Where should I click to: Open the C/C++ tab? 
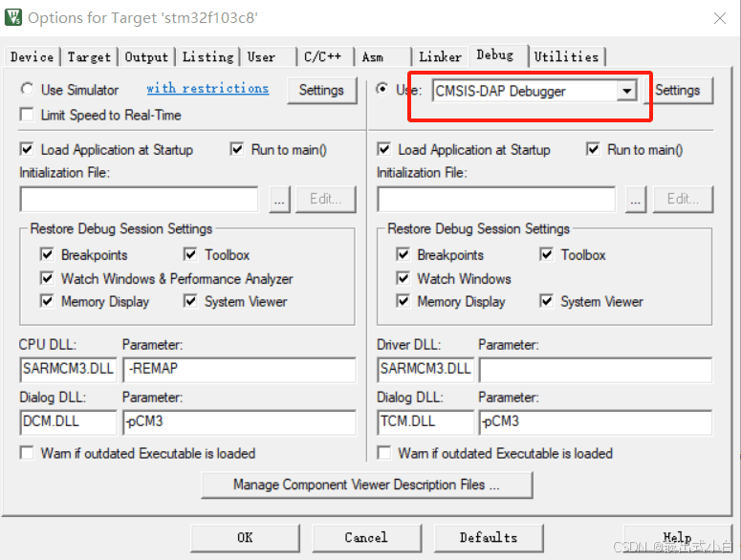click(326, 56)
